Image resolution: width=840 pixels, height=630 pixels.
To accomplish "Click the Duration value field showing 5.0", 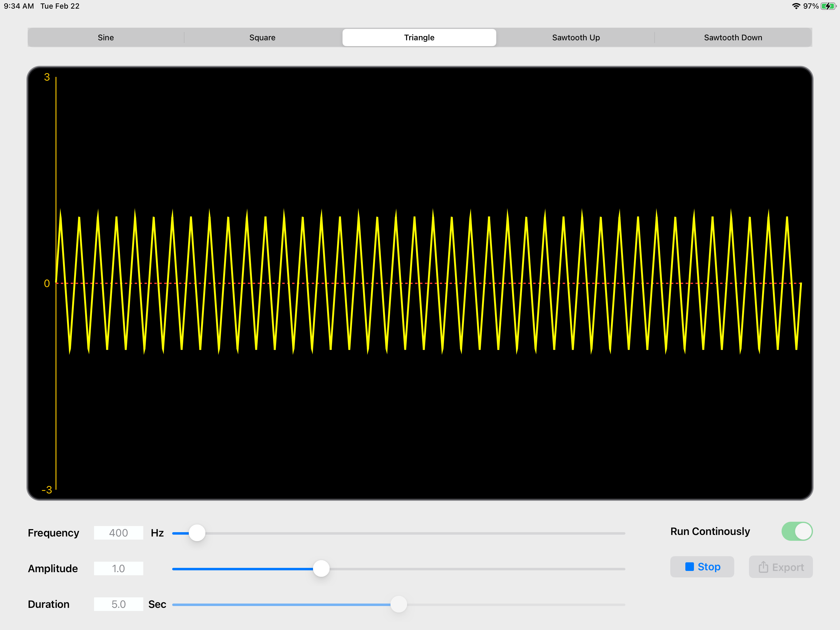I will click(118, 604).
